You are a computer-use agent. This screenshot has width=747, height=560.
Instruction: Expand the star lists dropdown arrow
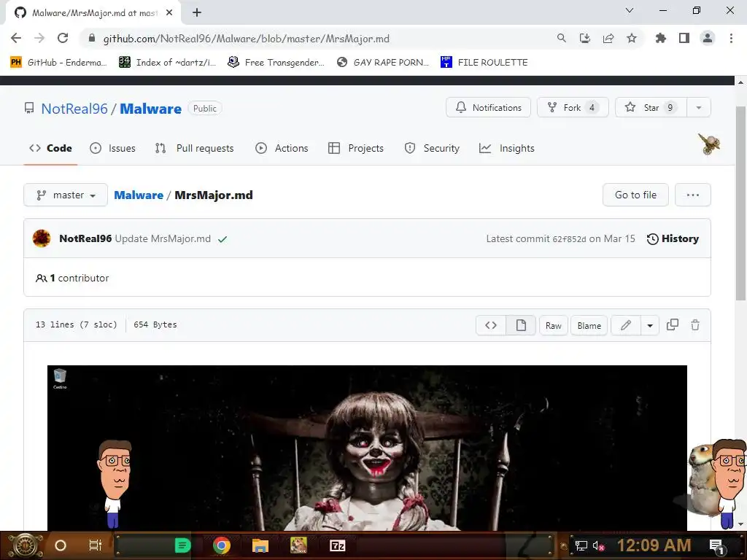(699, 108)
